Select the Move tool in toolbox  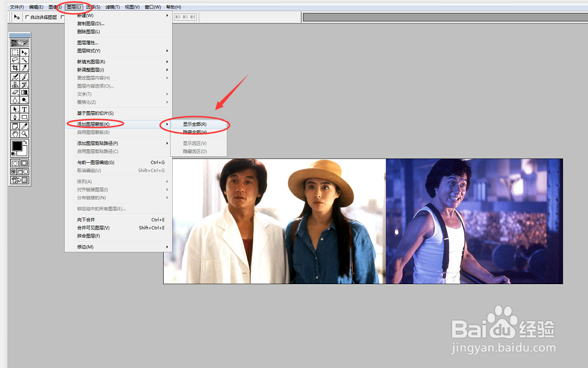tap(24, 53)
